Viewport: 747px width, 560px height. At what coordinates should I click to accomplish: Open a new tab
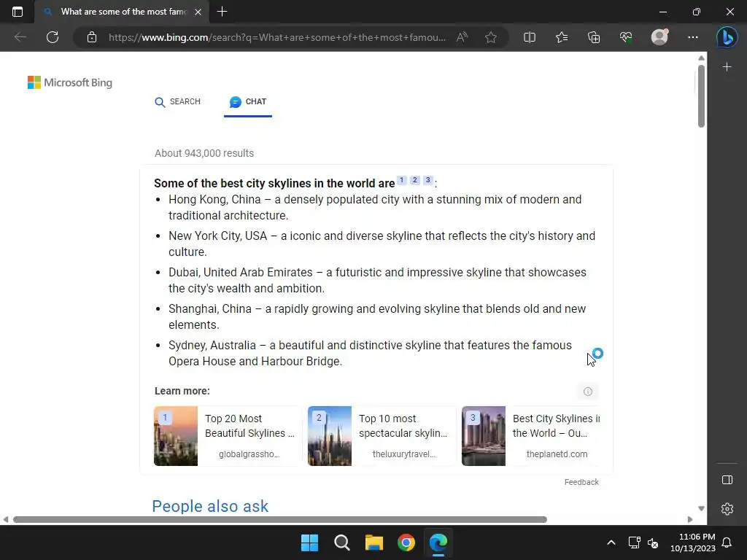coord(222,12)
